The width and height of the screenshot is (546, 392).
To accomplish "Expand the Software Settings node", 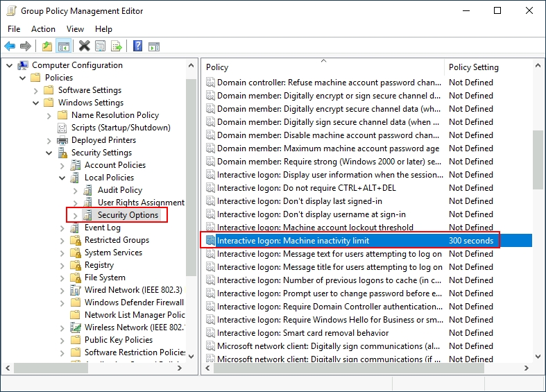I will [x=36, y=90].
